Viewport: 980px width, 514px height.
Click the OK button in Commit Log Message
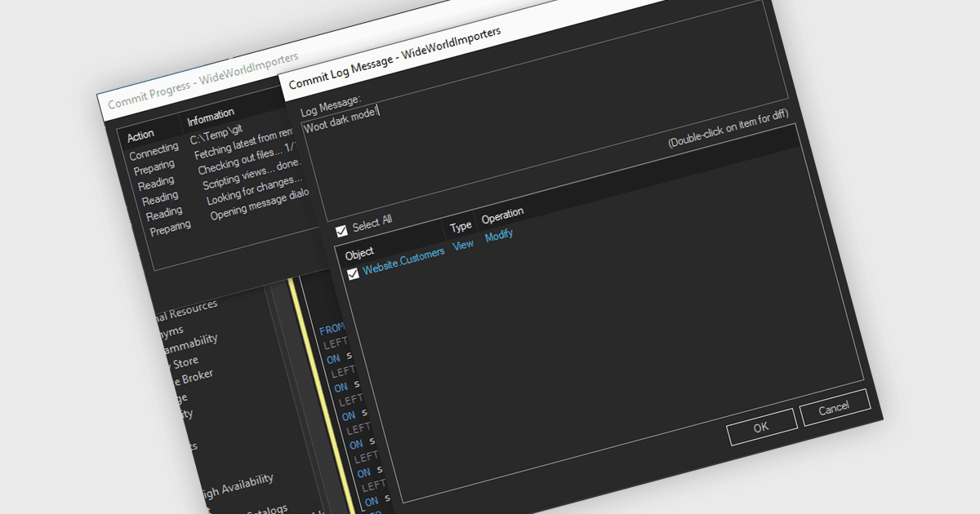pos(761,427)
